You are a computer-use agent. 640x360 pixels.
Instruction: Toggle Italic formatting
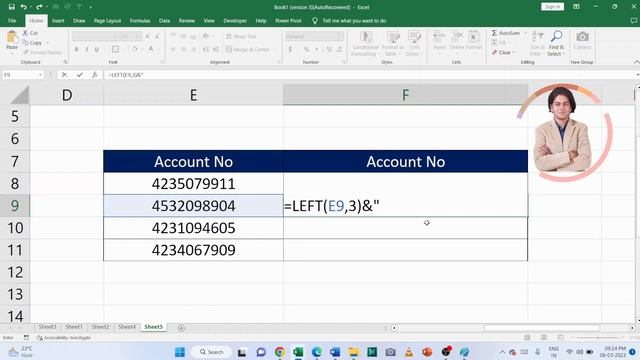(x=87, y=49)
